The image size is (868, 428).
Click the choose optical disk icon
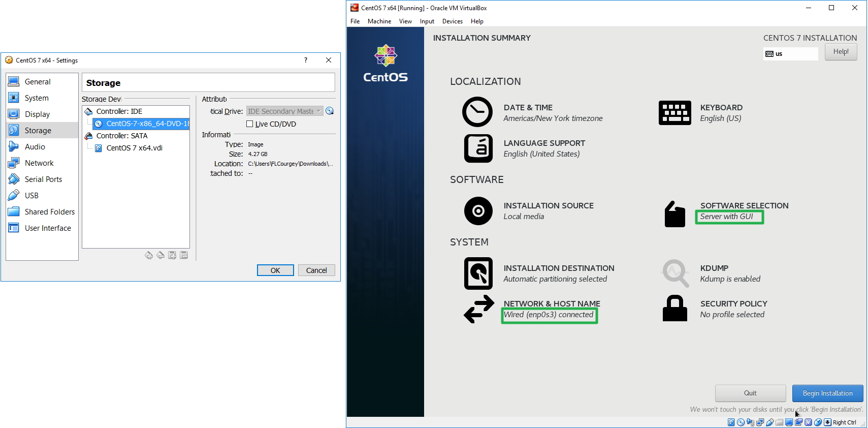(x=330, y=111)
